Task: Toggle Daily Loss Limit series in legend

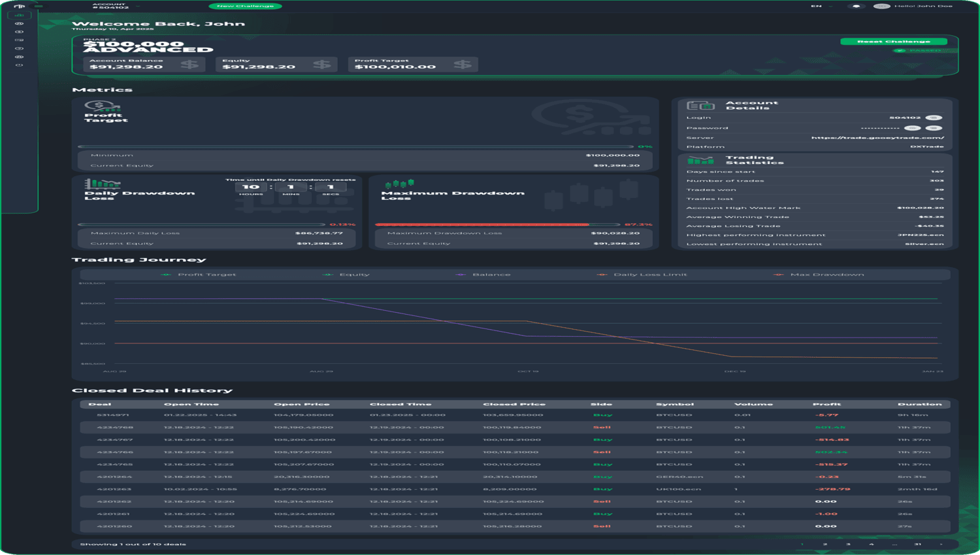Action: point(642,274)
